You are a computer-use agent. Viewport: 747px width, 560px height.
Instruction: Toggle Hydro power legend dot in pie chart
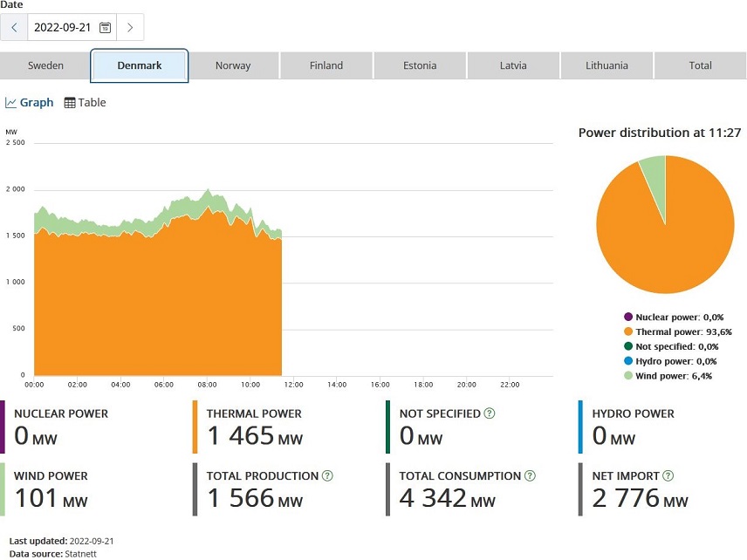(628, 361)
